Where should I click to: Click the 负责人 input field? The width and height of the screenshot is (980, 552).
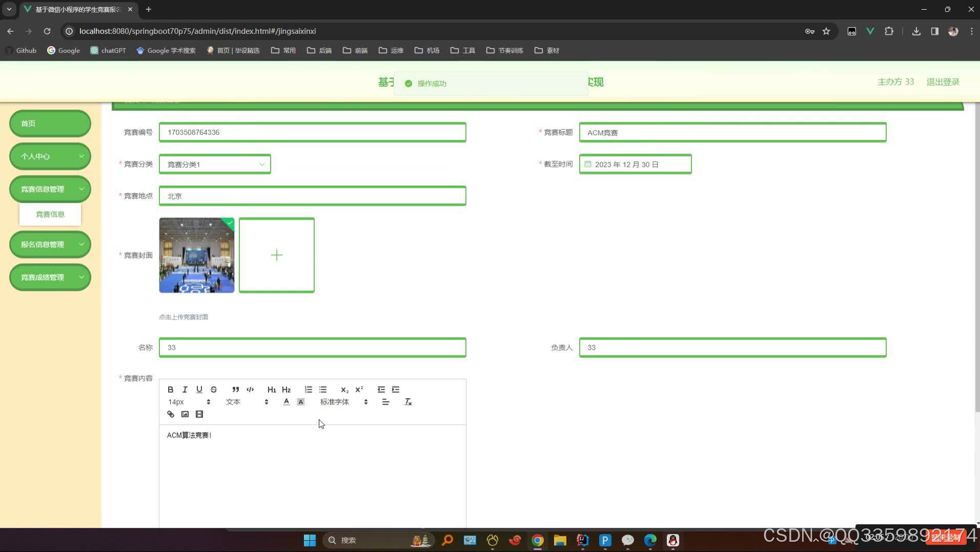(x=732, y=347)
